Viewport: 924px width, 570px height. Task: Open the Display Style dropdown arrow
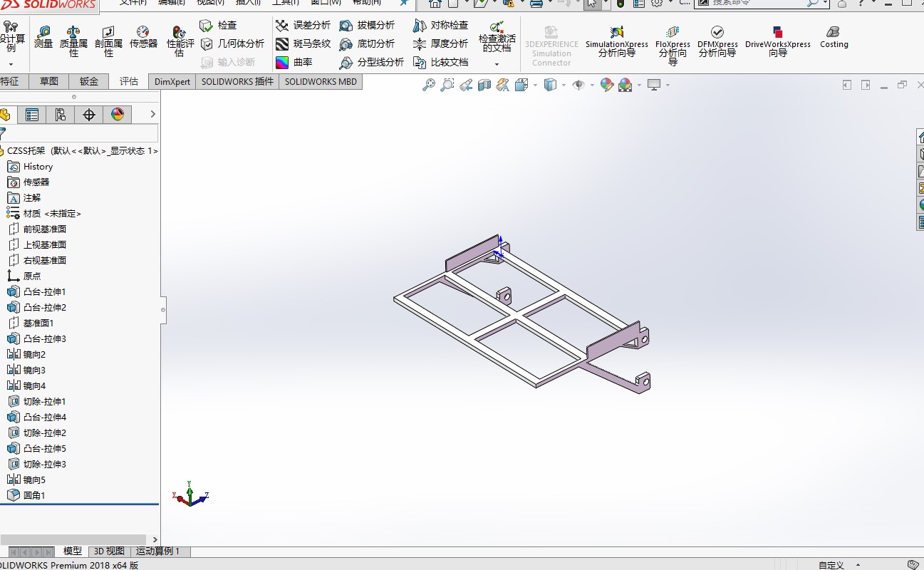click(x=564, y=85)
